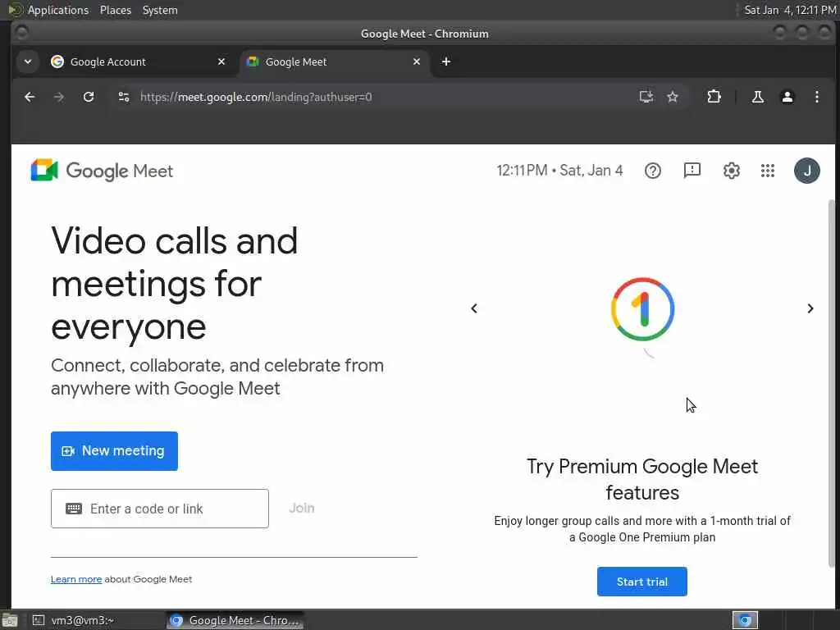Screen dimensions: 840x630
Task: Click the Try Premium Google Meet features heading
Action: tap(642, 479)
